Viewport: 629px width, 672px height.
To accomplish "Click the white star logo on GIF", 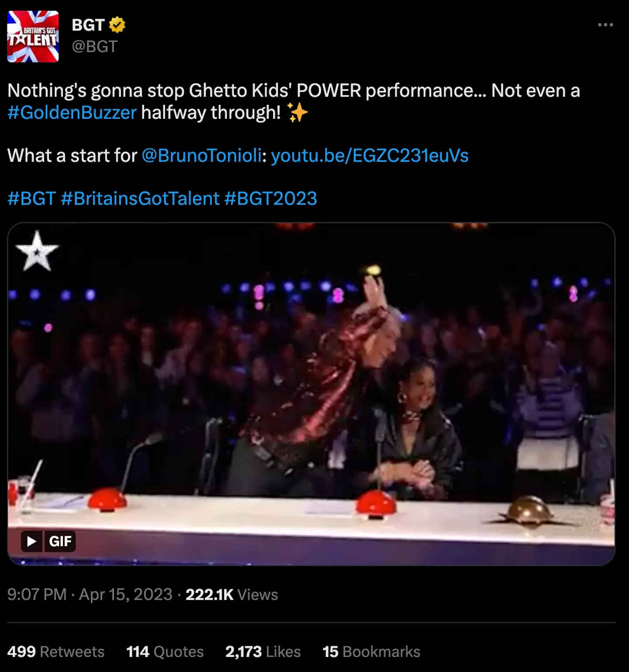I will (37, 251).
